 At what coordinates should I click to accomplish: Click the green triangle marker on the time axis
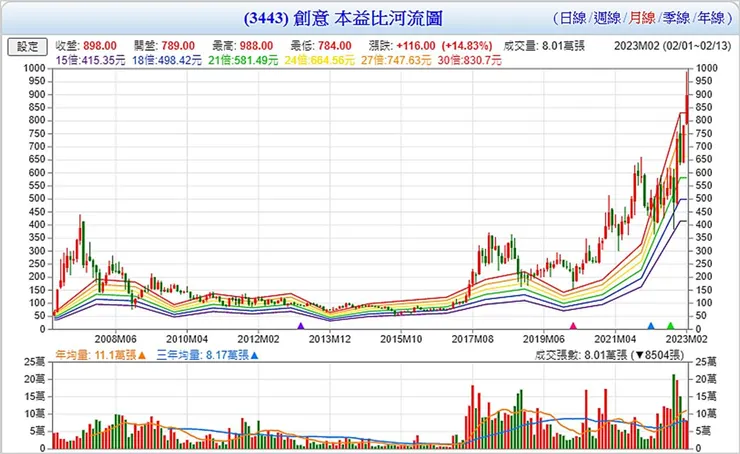670,326
